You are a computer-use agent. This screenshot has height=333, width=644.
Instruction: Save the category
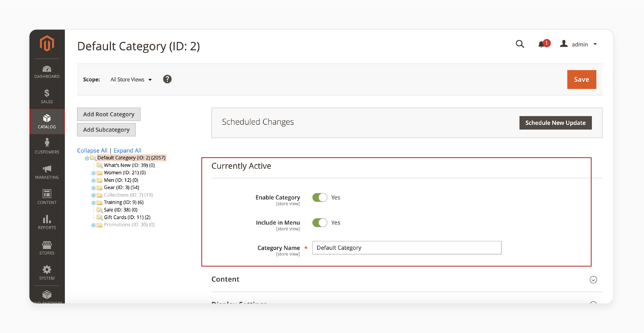click(x=581, y=79)
